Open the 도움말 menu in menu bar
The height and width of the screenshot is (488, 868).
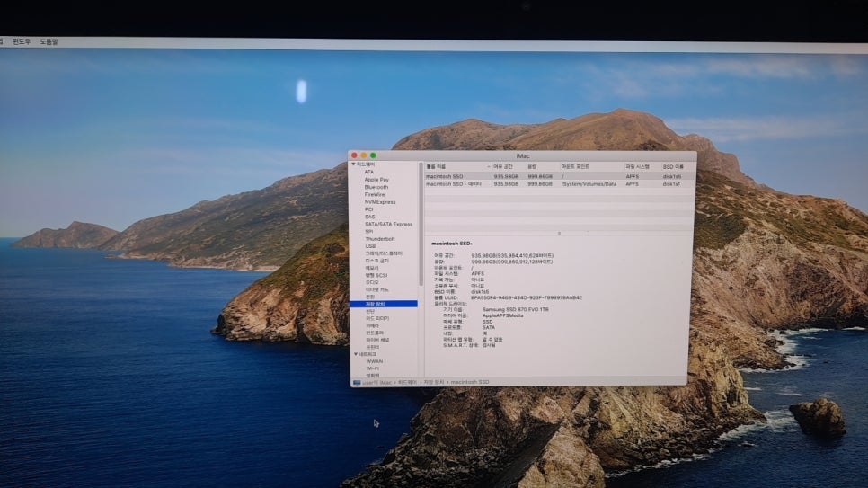point(49,41)
